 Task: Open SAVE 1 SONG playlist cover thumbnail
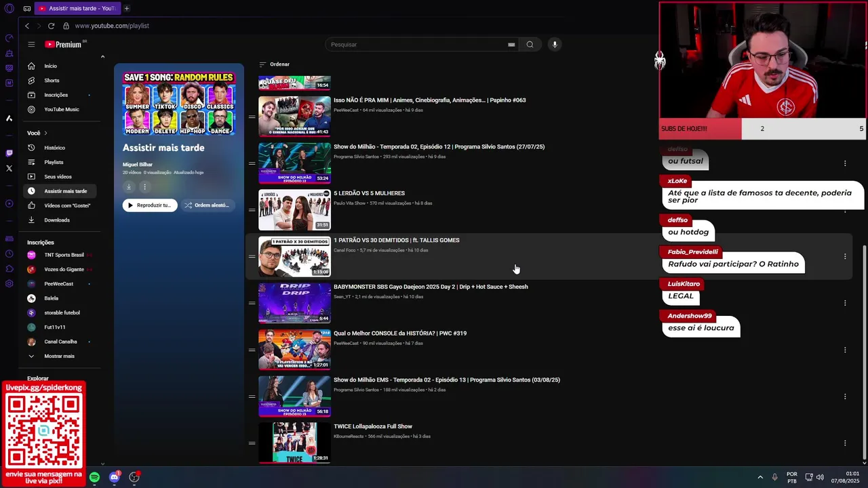(179, 103)
